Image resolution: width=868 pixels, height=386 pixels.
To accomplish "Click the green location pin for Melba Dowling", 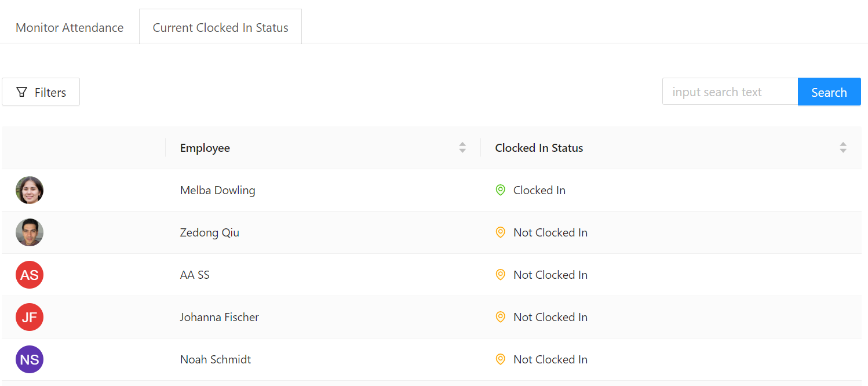I will point(501,190).
